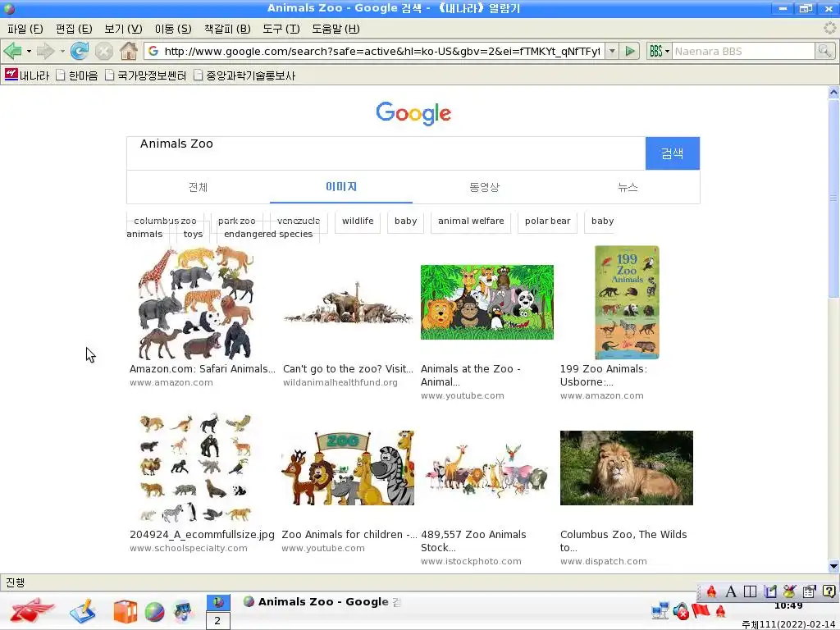Screen dimensions: 840x630
Task: Open the 편집 (E) menu
Action: tap(74, 29)
